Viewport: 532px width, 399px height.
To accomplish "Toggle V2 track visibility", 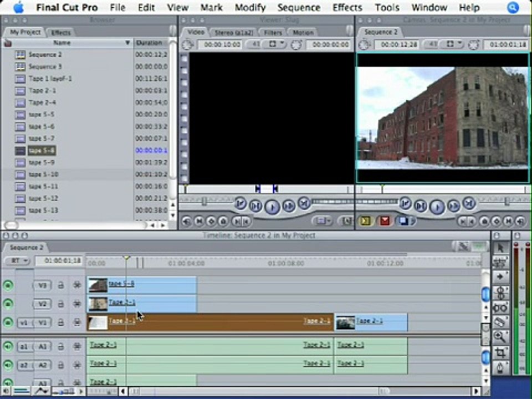I will click(8, 304).
